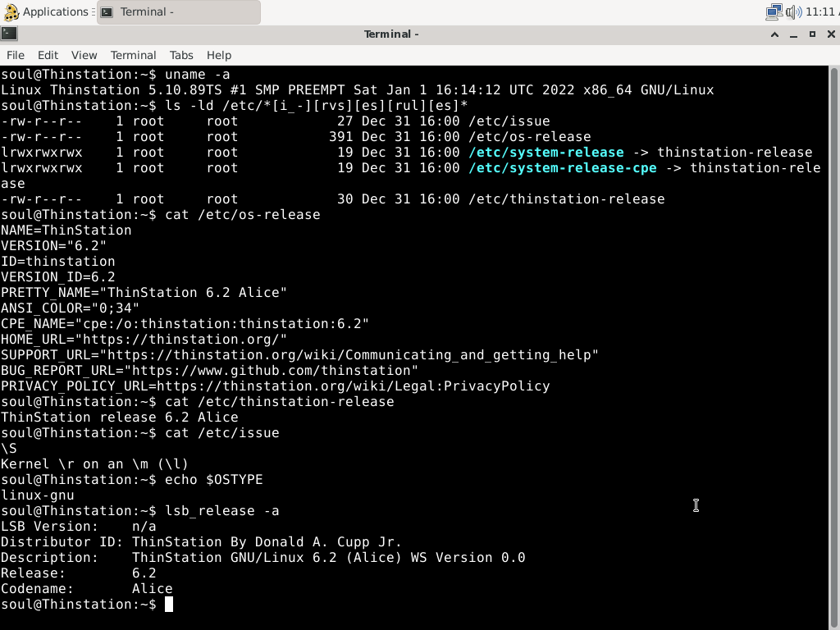Click the Description line of lsb_release
840x630 pixels.
click(263, 557)
